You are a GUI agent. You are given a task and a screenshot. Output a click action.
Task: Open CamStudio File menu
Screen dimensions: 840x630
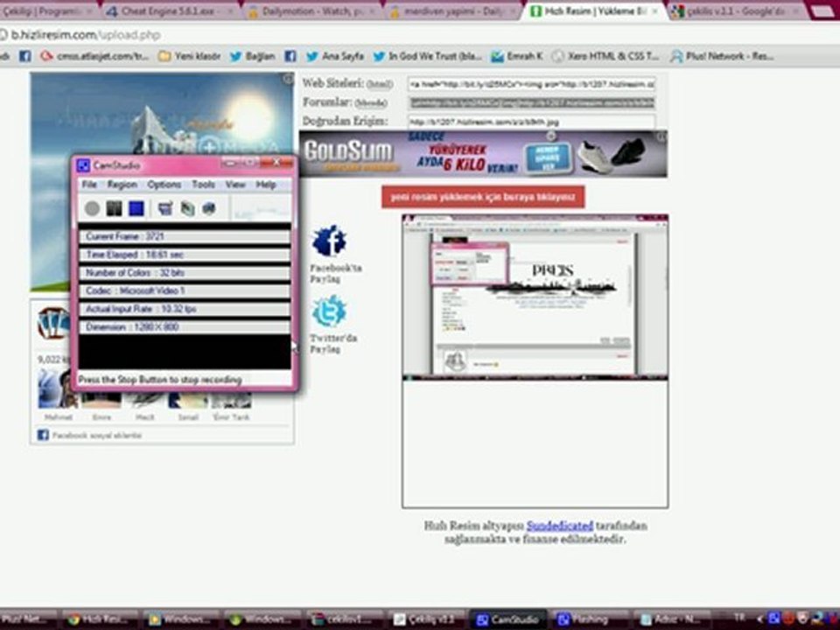click(89, 185)
